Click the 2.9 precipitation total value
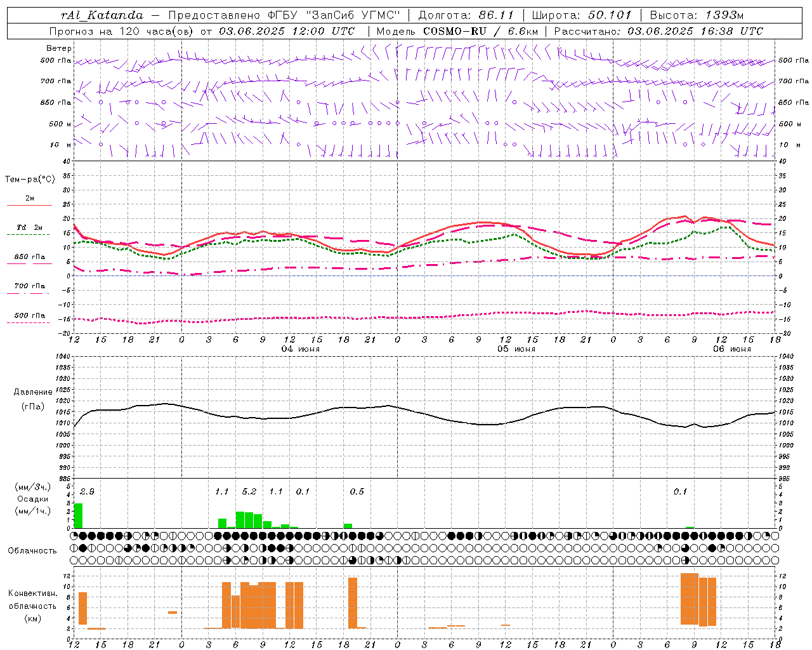This screenshot has width=812, height=650. point(87,491)
